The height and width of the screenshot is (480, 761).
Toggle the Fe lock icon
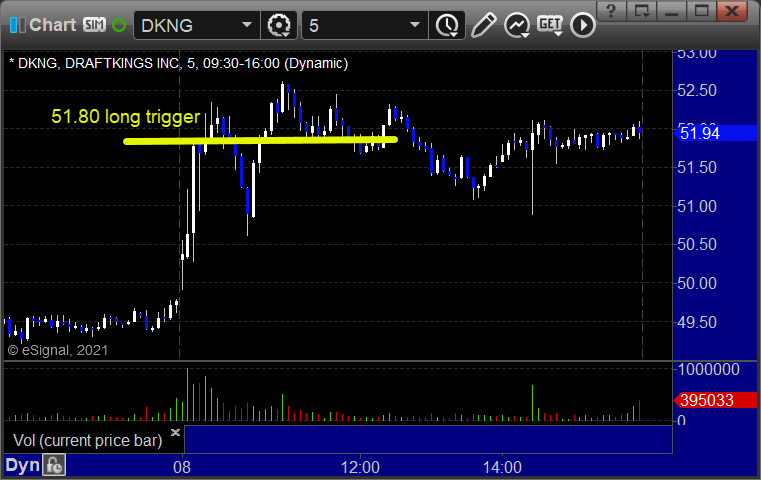(x=54, y=465)
